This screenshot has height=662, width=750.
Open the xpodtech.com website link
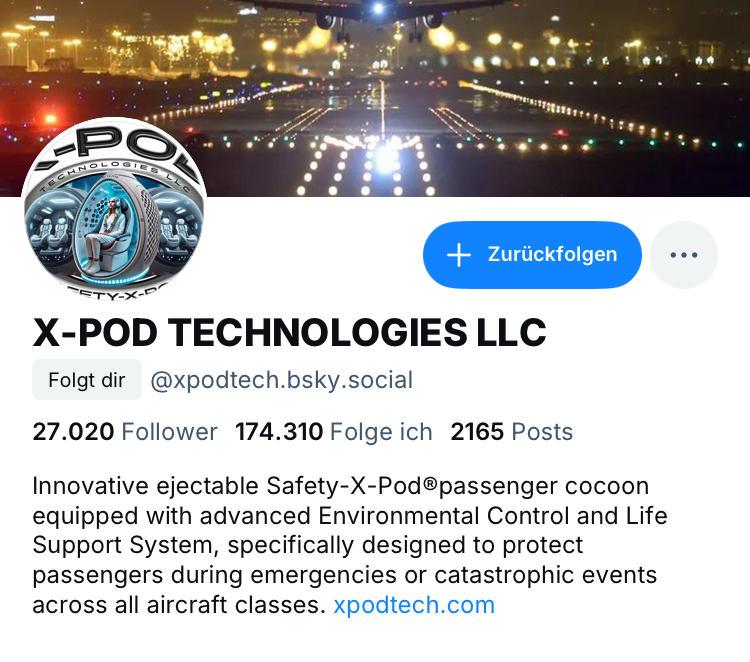(x=414, y=605)
